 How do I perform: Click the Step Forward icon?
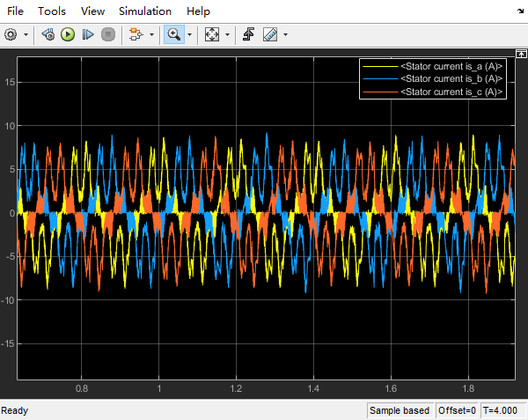[87, 35]
